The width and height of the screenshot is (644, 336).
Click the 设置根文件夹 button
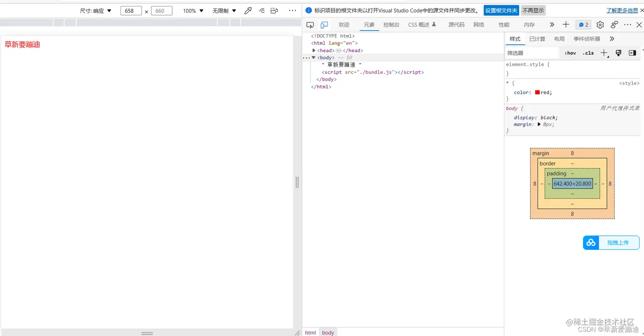[501, 11]
